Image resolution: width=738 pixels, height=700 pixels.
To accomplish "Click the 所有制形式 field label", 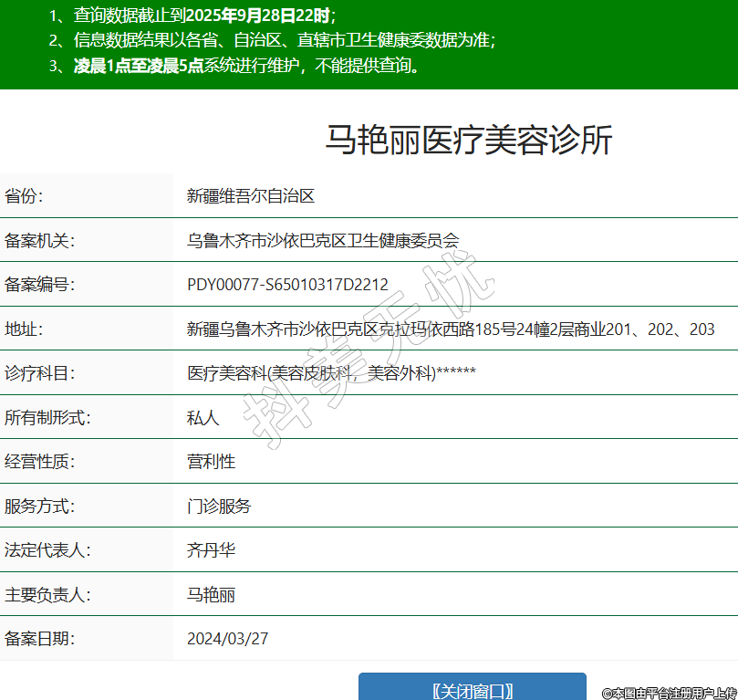I will [47, 417].
